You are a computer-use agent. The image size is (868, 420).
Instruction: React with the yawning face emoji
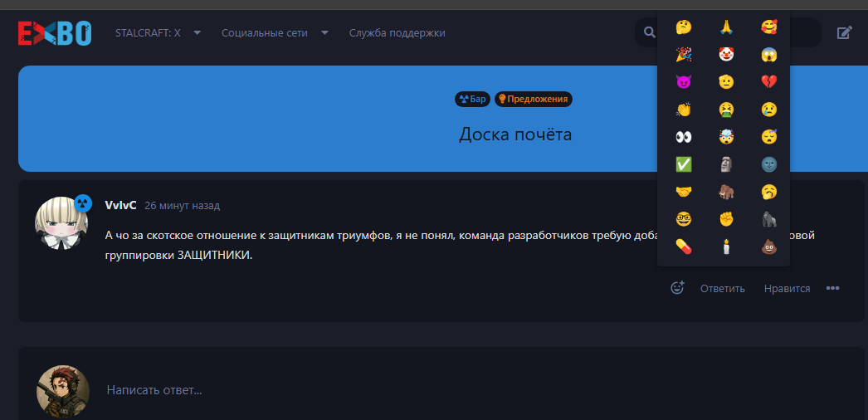pos(769,192)
